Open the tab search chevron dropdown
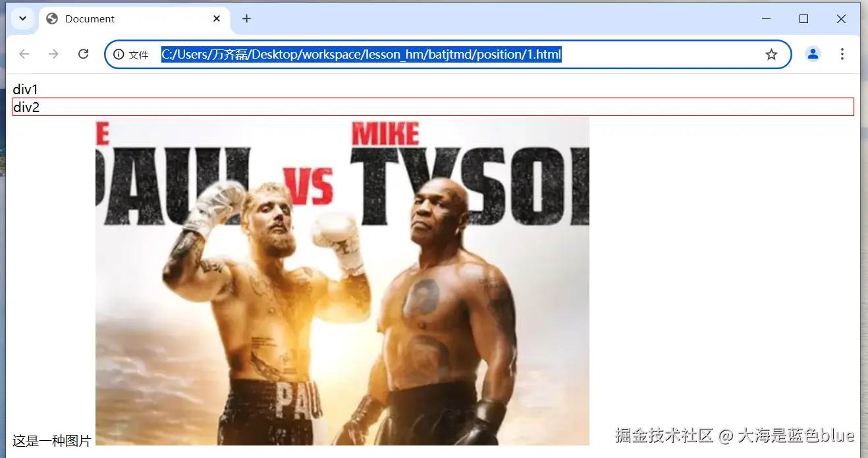 (x=22, y=18)
